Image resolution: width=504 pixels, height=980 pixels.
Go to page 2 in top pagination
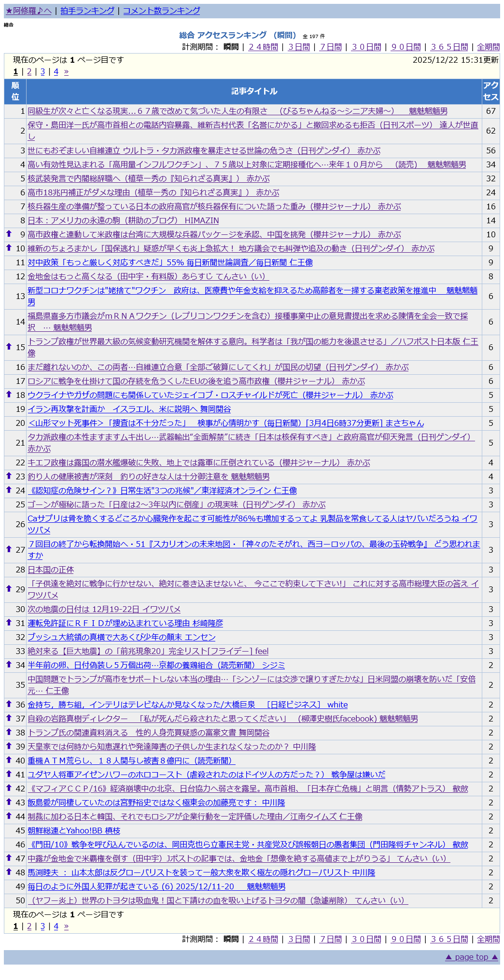[29, 72]
